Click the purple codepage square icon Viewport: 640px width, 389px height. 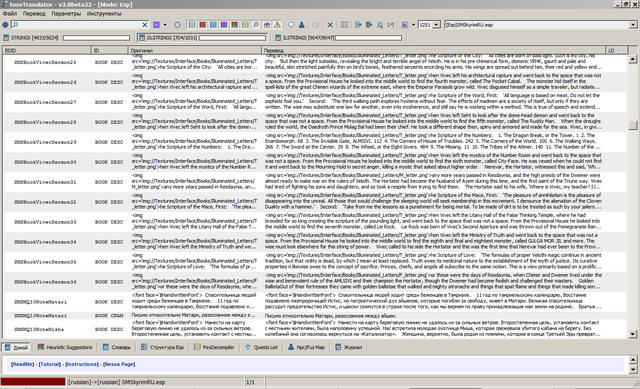coord(404,25)
